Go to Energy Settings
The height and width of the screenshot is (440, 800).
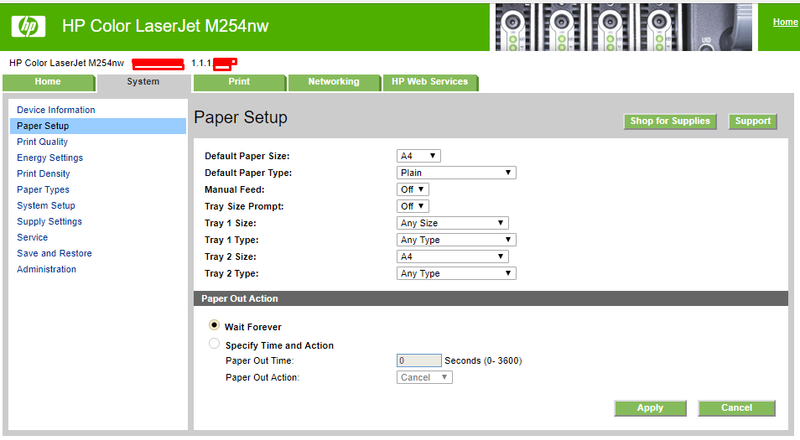tap(49, 158)
